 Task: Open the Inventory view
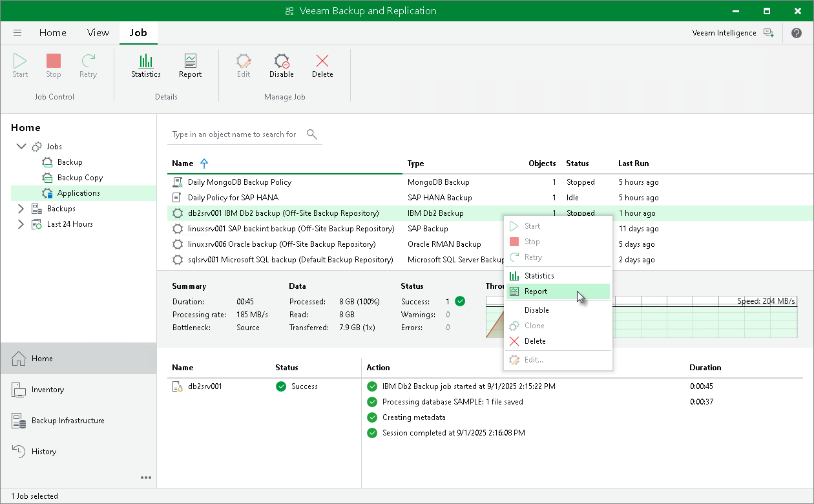(x=48, y=390)
